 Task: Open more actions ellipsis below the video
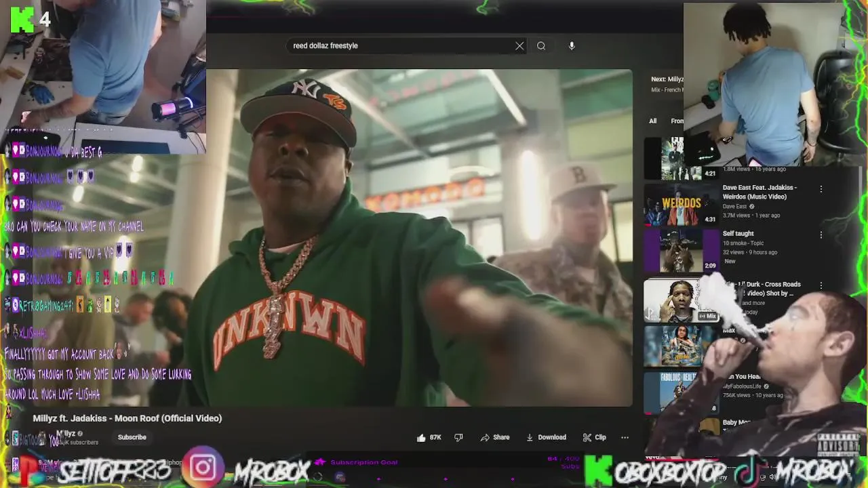(x=625, y=437)
